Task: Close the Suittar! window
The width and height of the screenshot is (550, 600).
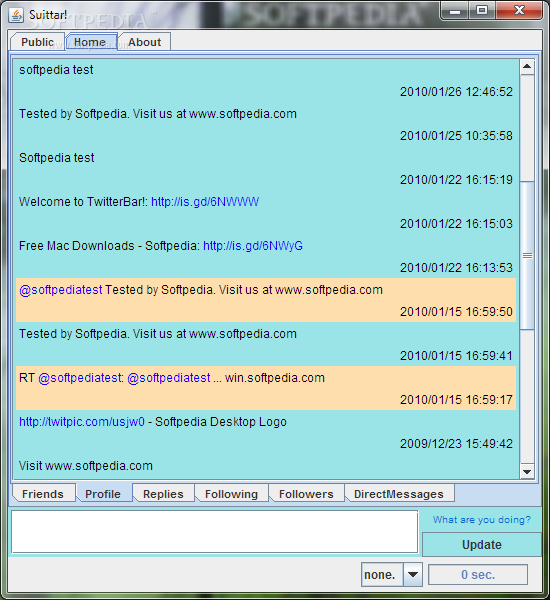Action: coord(519,11)
